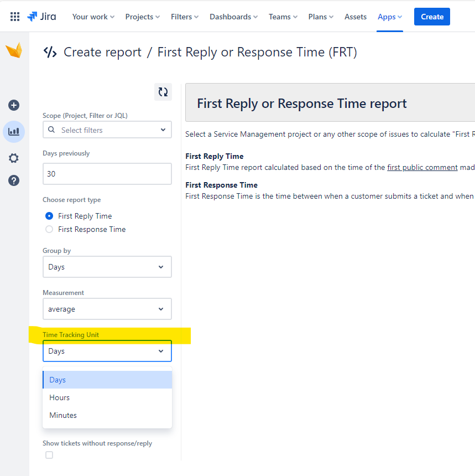475x476 pixels.
Task: Click the Jira logo
Action: [41, 16]
